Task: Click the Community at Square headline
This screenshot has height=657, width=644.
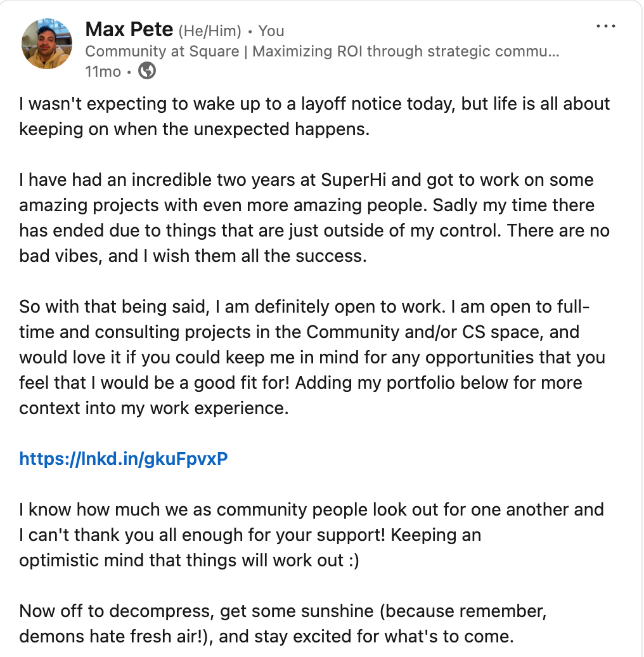Action: pos(321,51)
